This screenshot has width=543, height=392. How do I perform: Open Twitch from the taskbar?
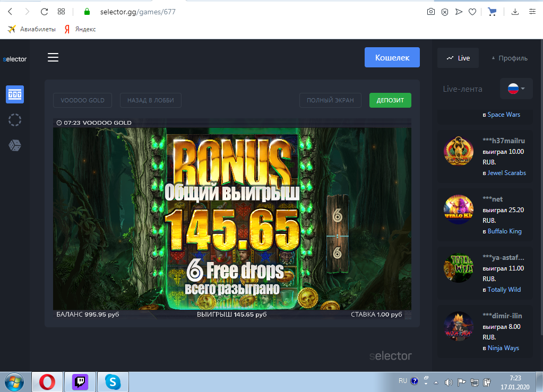(80, 382)
